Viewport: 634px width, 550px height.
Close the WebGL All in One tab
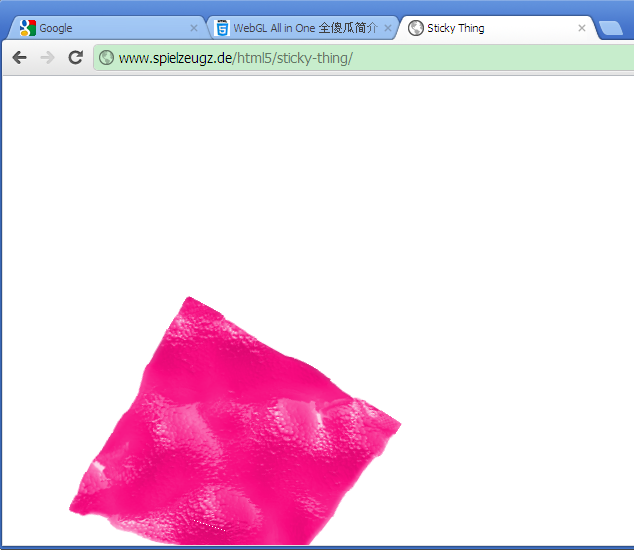387,28
